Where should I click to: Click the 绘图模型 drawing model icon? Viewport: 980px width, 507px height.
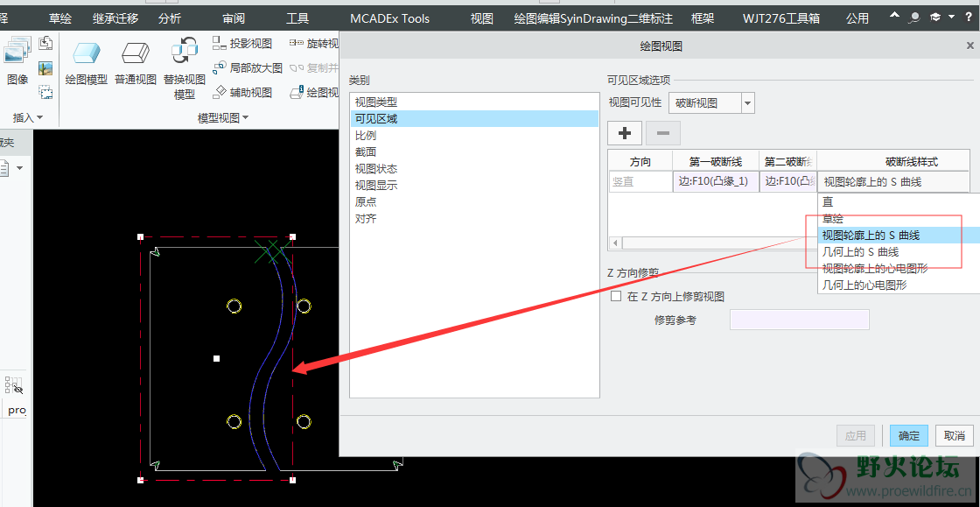86,54
